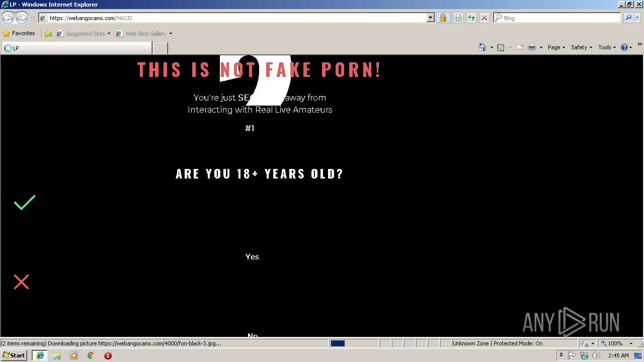This screenshot has height=362, width=644.
Task: Choose the No answer
Action: click(x=253, y=335)
